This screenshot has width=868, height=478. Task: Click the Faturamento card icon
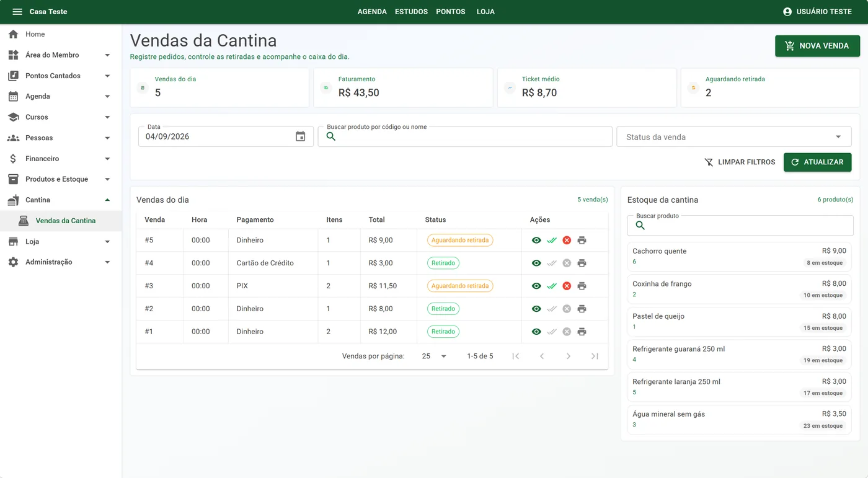326,87
